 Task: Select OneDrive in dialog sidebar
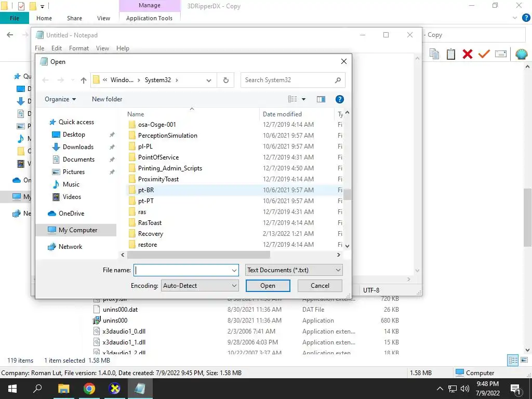click(71, 214)
